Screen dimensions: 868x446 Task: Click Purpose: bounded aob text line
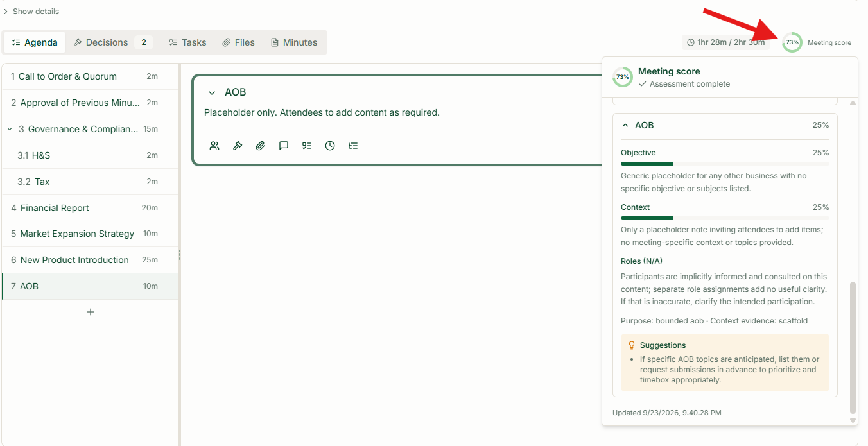[x=714, y=320]
